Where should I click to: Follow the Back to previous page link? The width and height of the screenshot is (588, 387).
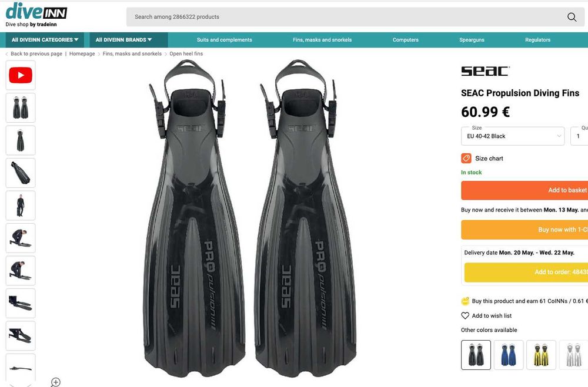click(x=36, y=53)
